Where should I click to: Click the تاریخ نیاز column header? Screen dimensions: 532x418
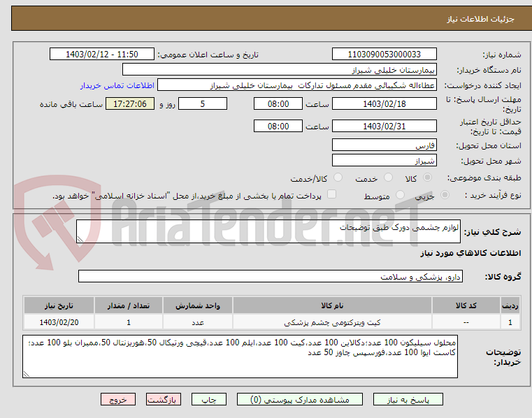point(59,305)
